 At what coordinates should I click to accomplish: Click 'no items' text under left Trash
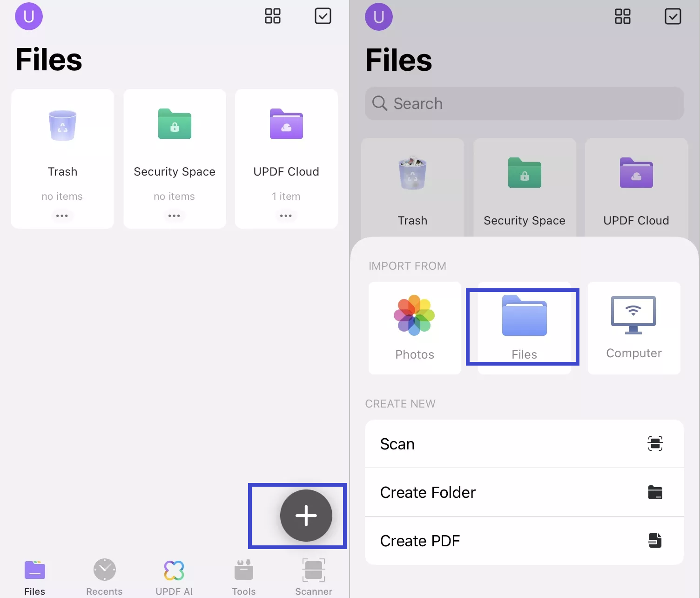(x=62, y=197)
